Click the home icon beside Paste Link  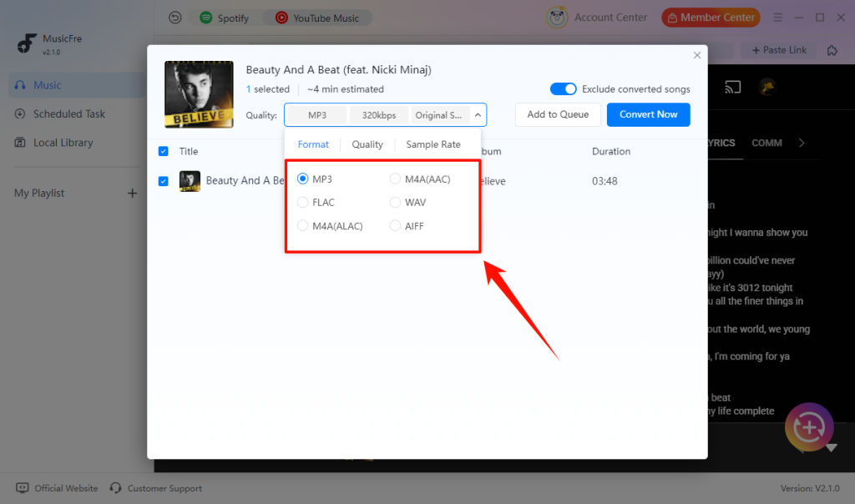click(x=832, y=50)
